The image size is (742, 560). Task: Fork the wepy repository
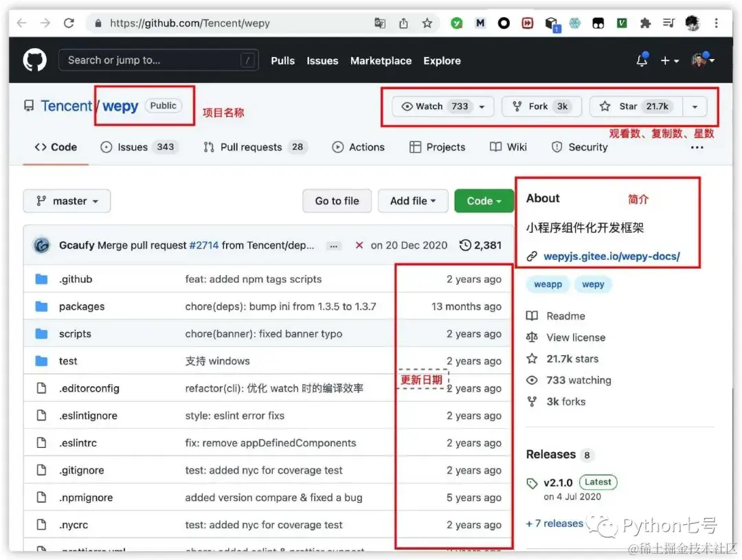(x=542, y=106)
